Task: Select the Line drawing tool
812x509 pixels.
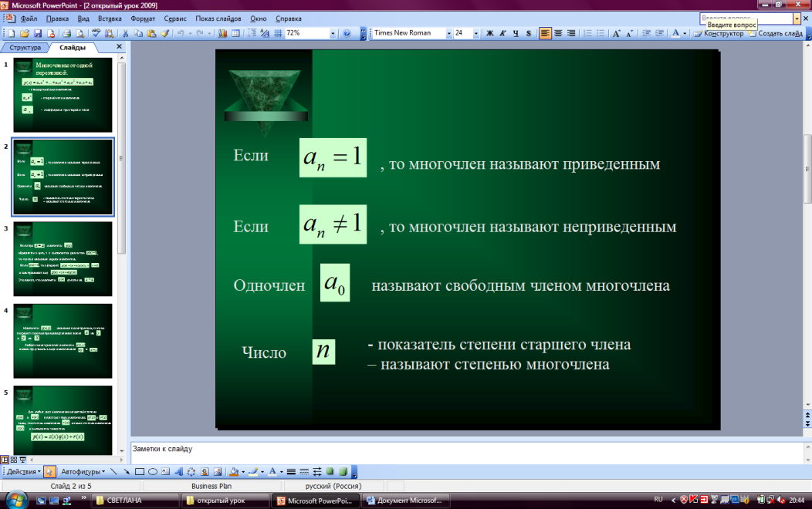Action: [x=113, y=472]
